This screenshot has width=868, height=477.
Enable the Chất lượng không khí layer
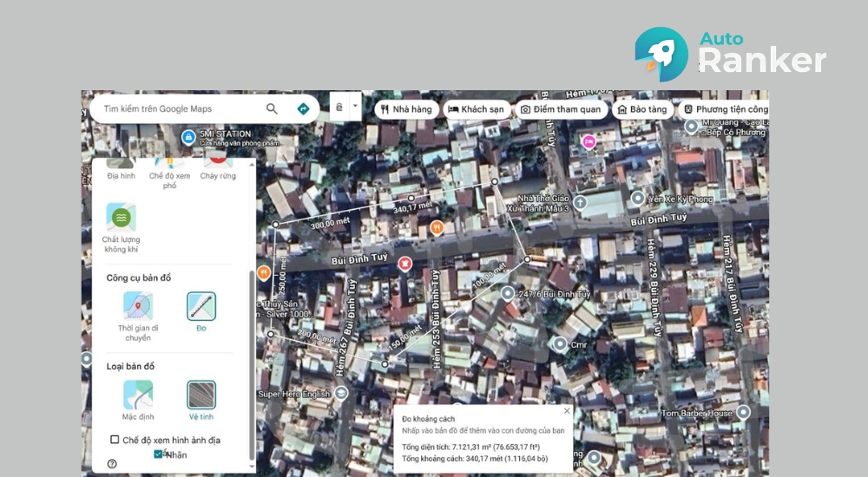point(121,218)
